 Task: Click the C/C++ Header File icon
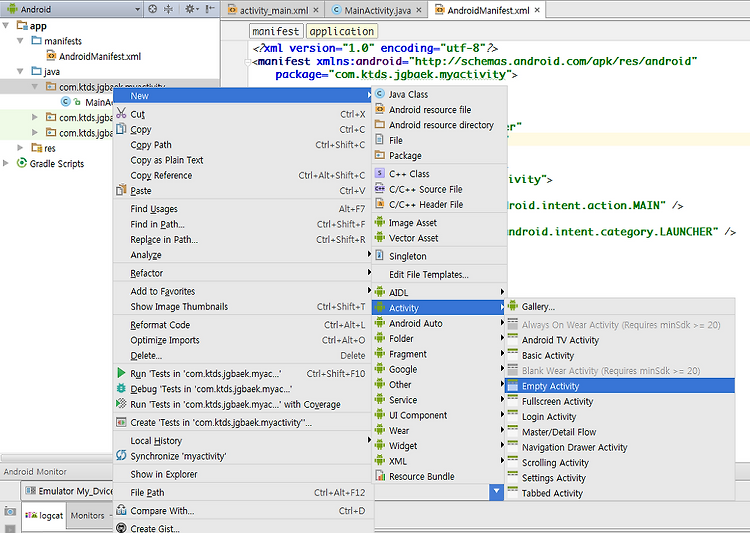[380, 204]
